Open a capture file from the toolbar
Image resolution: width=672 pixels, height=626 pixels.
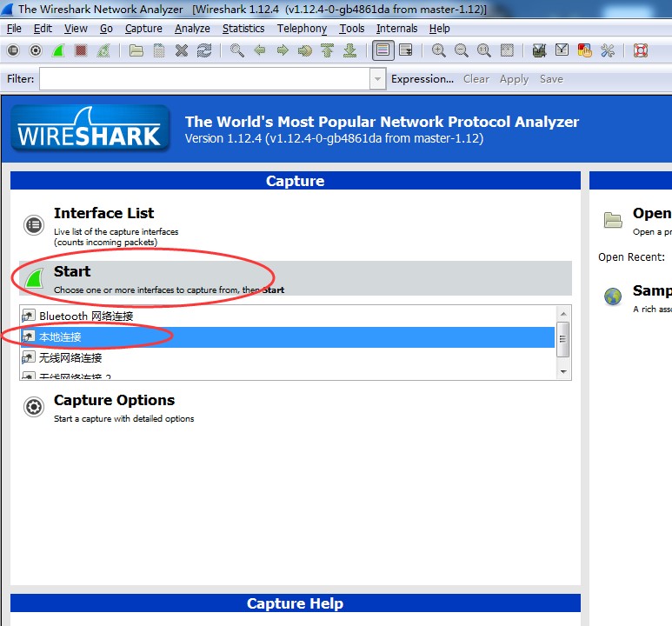point(136,50)
